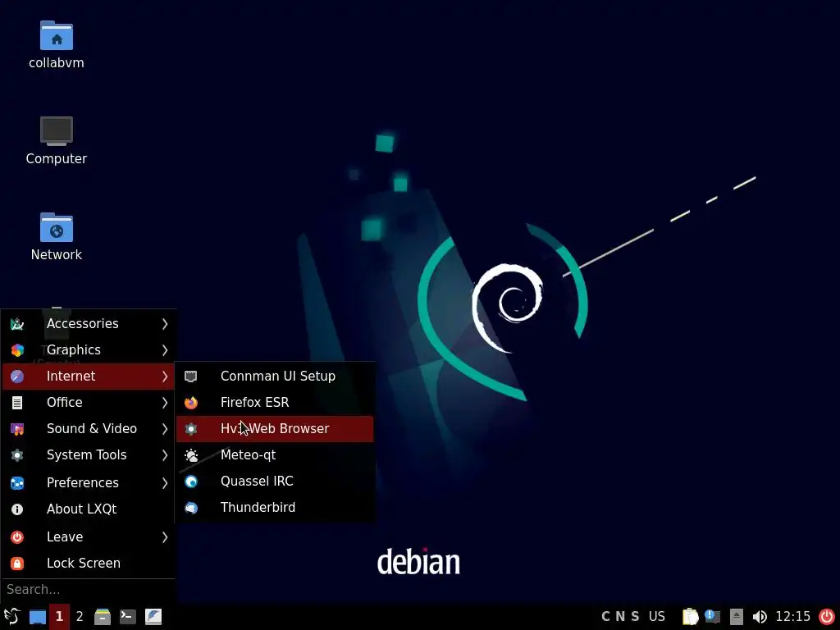Click the Thunderbird mail icon
This screenshot has width=840, height=630.
190,507
